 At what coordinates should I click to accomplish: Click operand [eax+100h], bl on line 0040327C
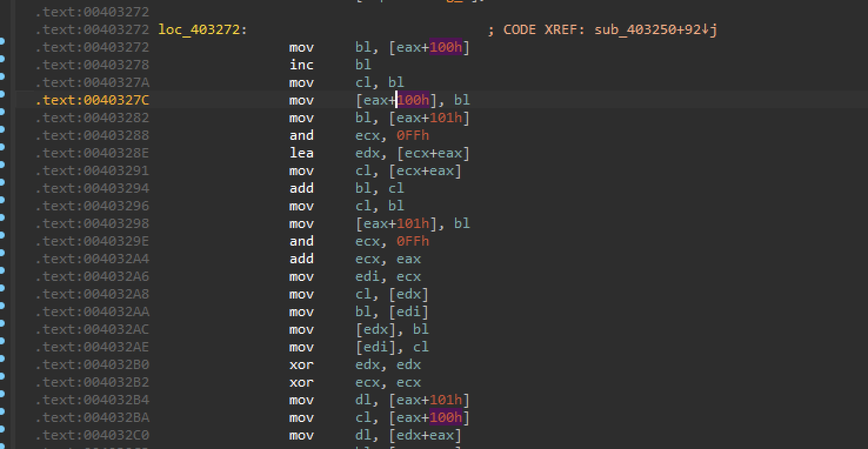coord(412,100)
